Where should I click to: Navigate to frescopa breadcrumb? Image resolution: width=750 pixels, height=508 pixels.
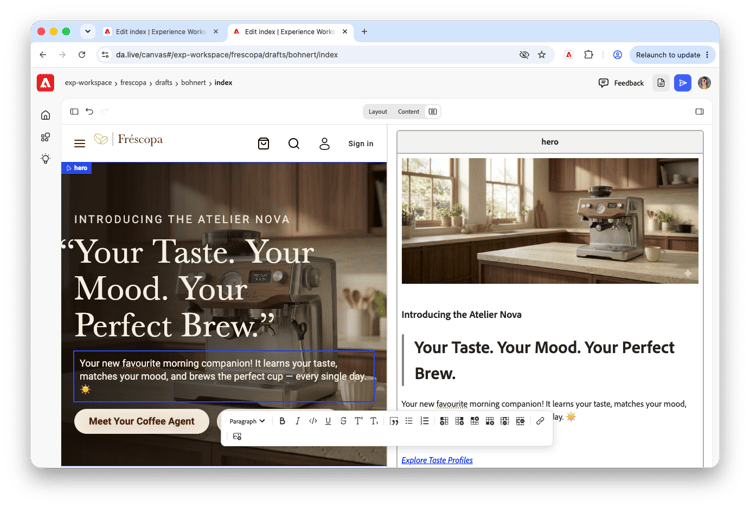click(133, 83)
